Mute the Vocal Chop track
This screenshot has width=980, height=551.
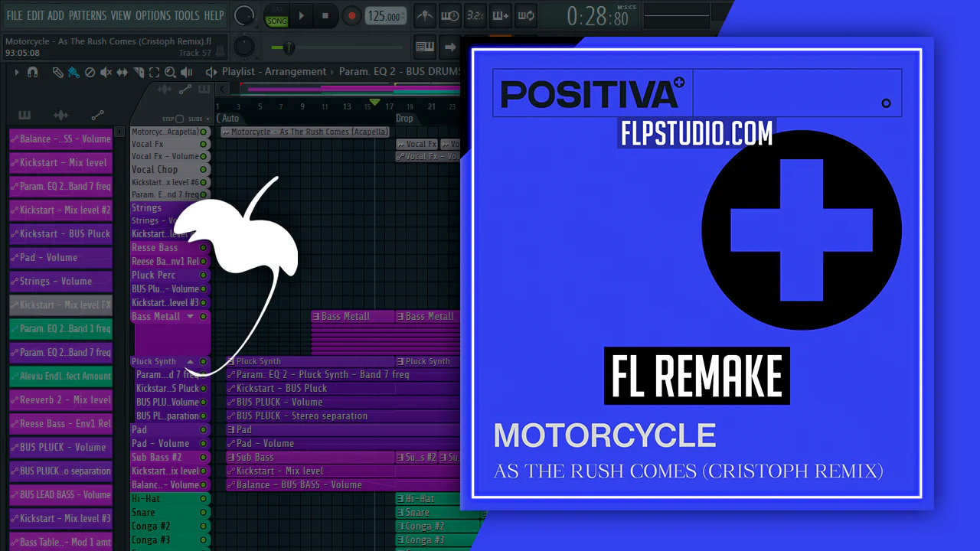coord(204,169)
